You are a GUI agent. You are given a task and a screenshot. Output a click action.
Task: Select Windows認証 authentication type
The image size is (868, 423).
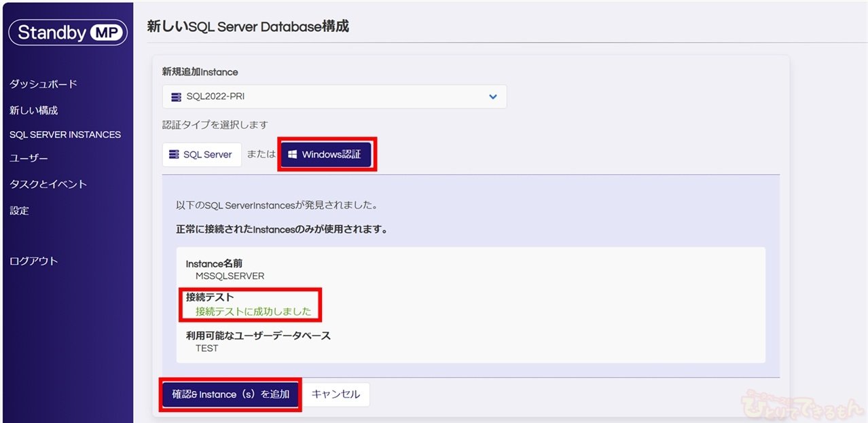pyautogui.click(x=325, y=155)
